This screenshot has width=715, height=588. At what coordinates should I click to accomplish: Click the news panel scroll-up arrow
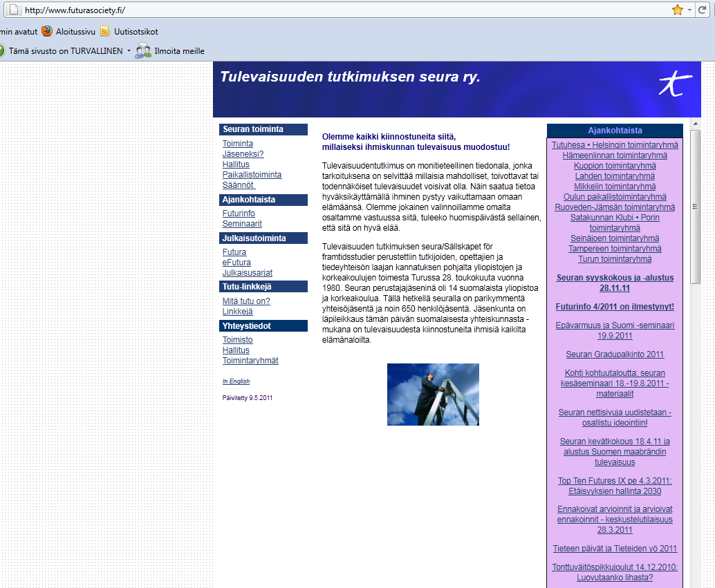pyautogui.click(x=696, y=124)
